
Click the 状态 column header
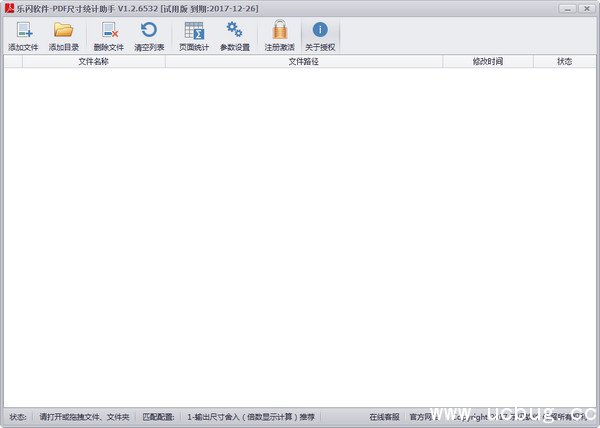565,61
